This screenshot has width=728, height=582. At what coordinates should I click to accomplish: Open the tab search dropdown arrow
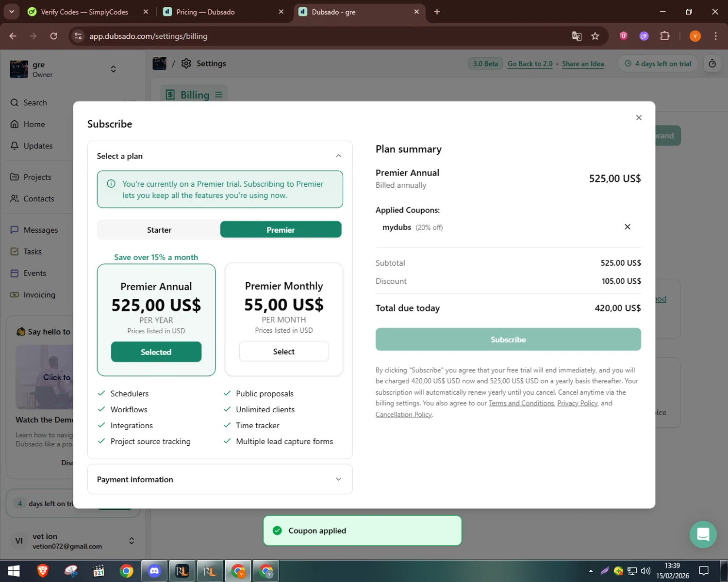point(11,12)
